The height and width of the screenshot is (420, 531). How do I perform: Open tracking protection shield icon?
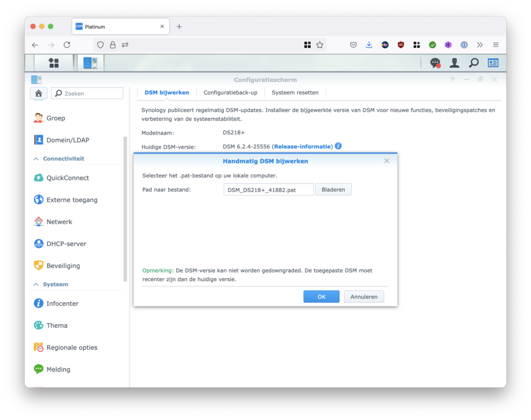pyautogui.click(x=100, y=45)
